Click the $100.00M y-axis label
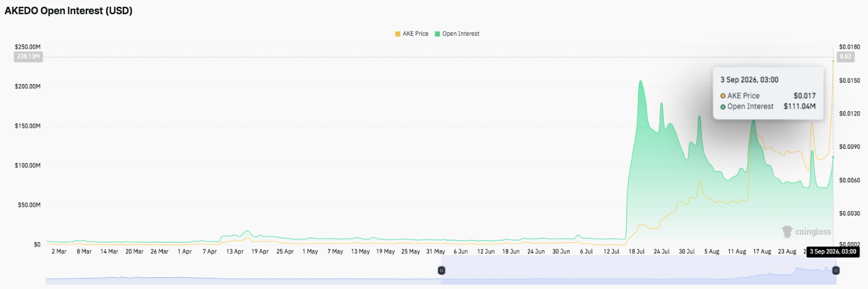 [27, 165]
